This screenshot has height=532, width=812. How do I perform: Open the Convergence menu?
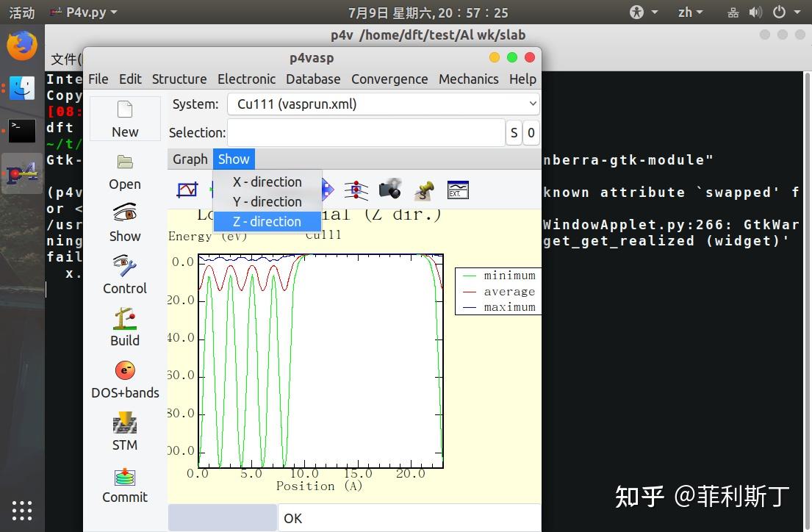click(x=389, y=79)
